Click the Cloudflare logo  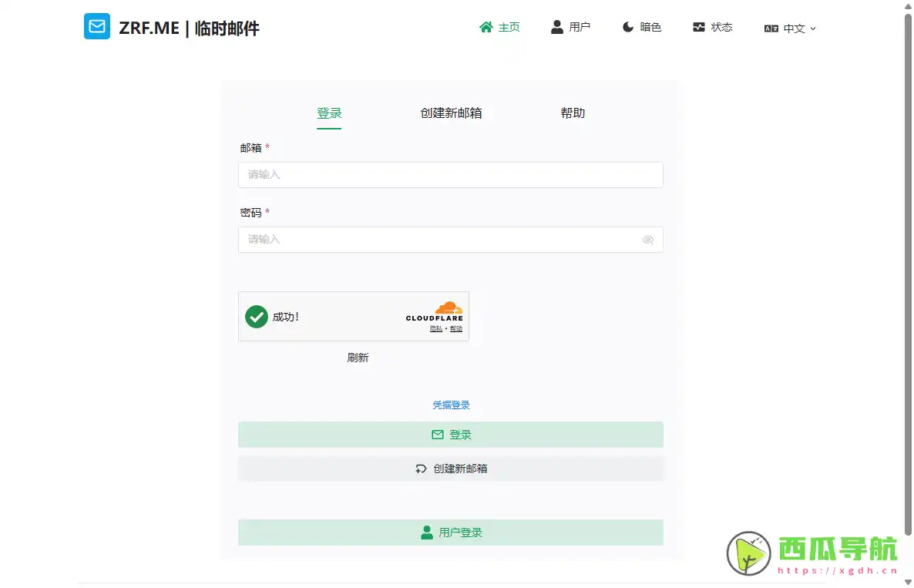tap(435, 312)
